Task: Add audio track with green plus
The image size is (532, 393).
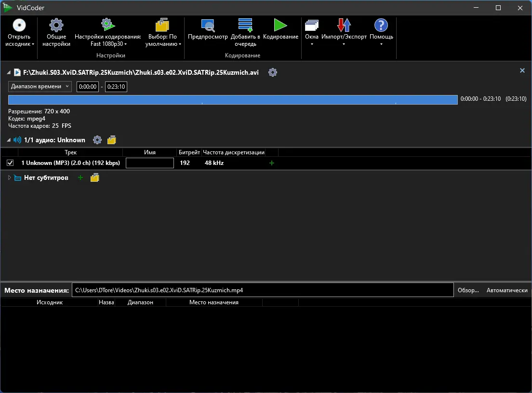Action: pyautogui.click(x=271, y=163)
